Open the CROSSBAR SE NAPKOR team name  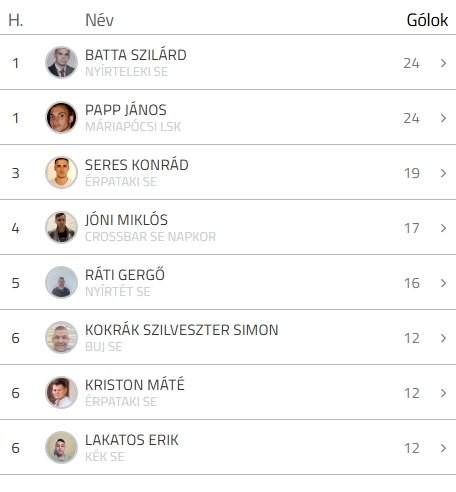(150, 237)
